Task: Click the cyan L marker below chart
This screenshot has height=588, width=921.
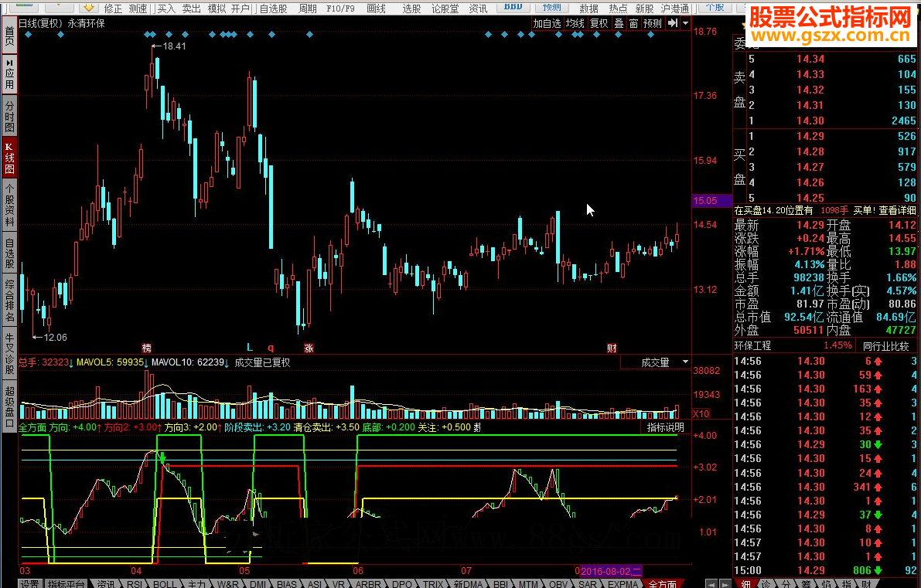Action: click(x=250, y=348)
